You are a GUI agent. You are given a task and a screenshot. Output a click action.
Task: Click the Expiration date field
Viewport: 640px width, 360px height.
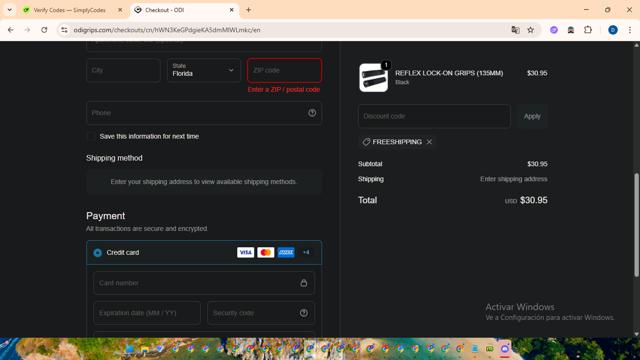point(147,313)
